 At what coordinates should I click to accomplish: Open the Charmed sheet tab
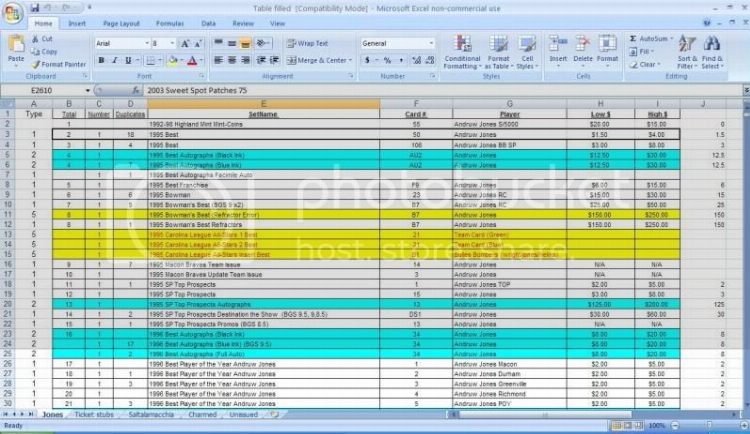click(202, 414)
